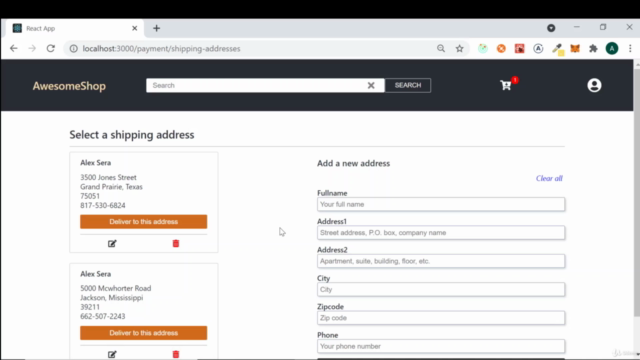Image resolution: width=640 pixels, height=360 pixels.
Task: Open the Chrome three-dot menu
Action: point(630,49)
